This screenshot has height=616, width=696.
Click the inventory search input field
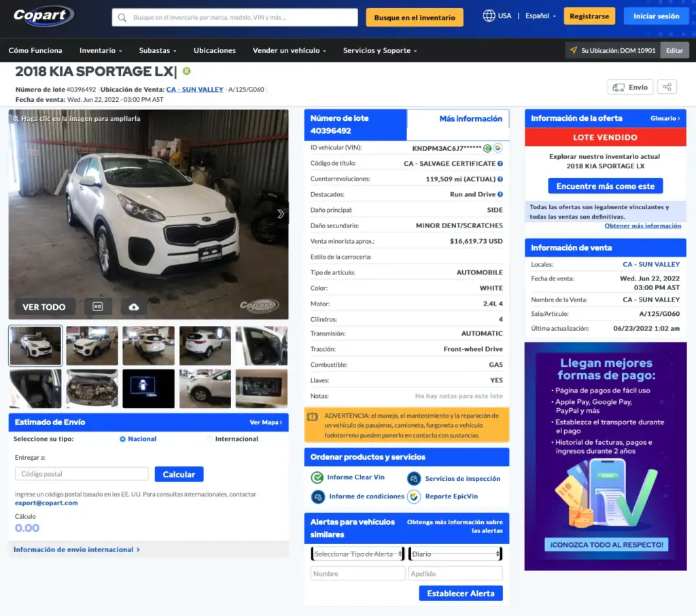pos(234,17)
